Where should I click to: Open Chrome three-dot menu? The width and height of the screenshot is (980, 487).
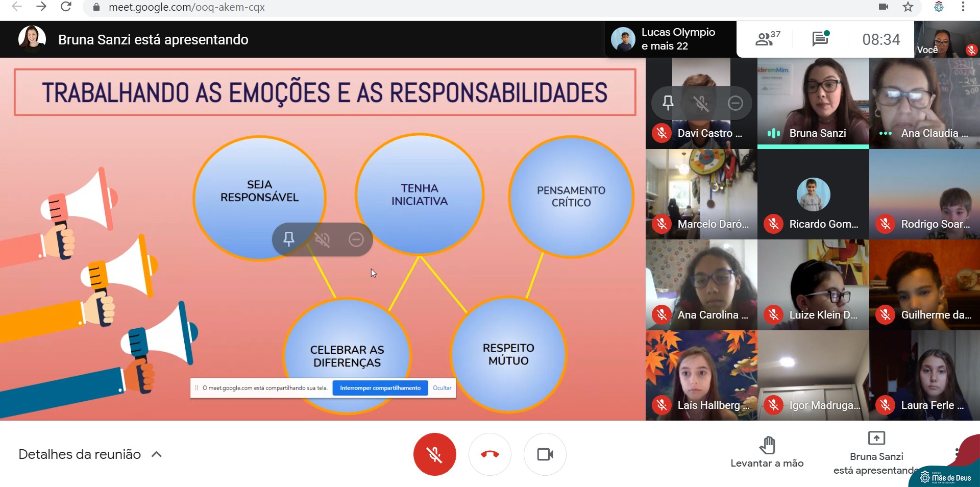click(963, 7)
